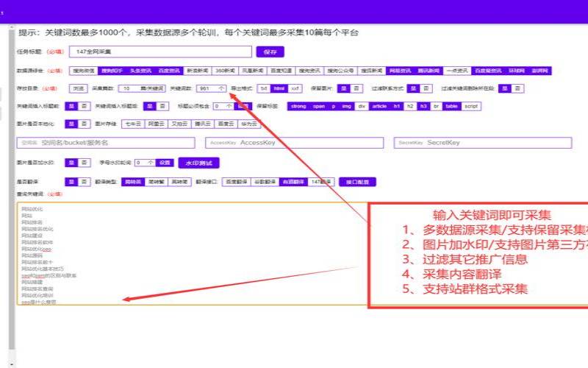Toggle the h1 tag in preserved tags

397,106
